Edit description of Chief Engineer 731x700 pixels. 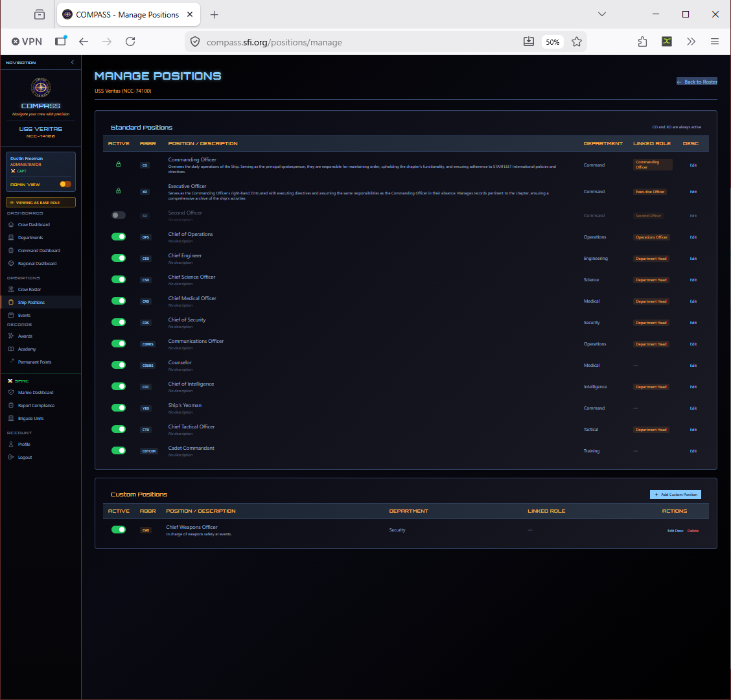coord(693,259)
